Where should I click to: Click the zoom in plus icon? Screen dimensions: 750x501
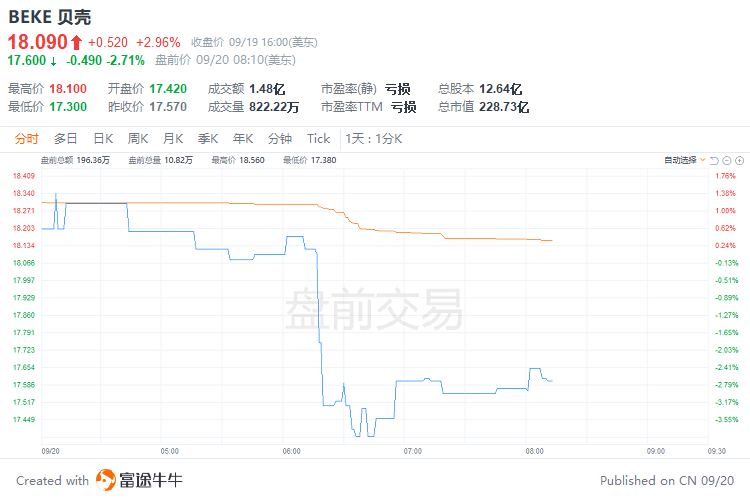739,160
